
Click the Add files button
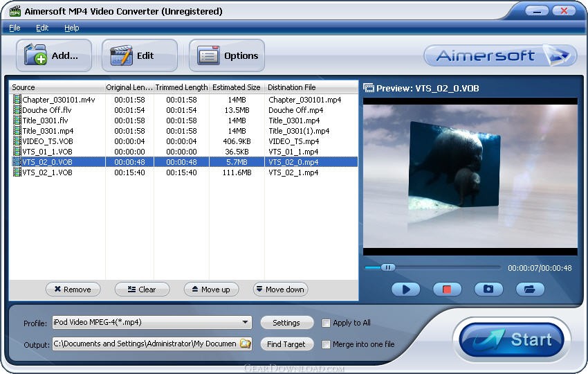click(54, 55)
